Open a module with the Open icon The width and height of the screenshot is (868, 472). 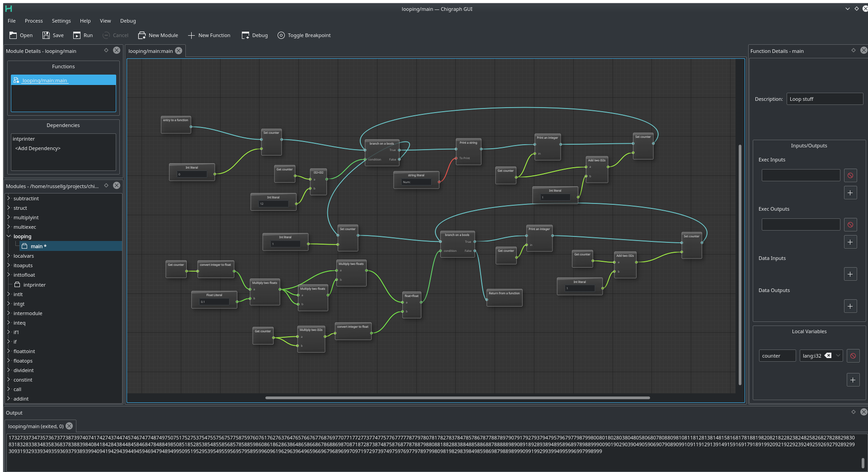[21, 35]
